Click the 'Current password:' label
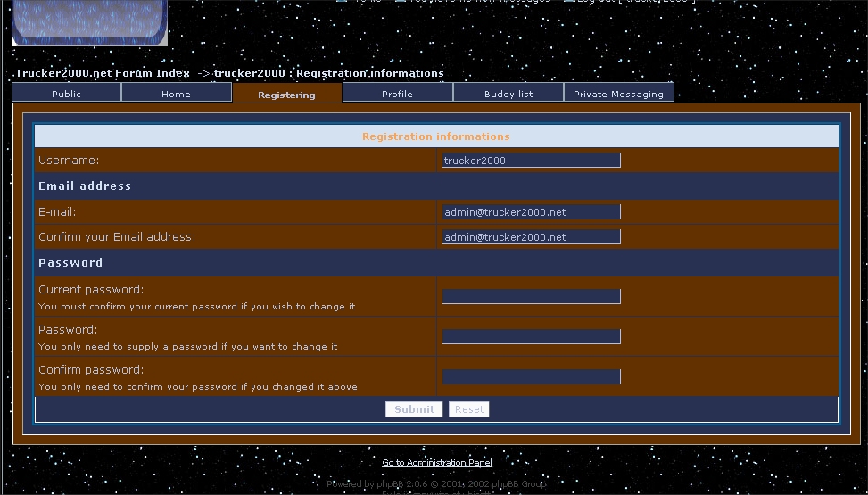Viewport: 868px width, 495px height. (x=91, y=289)
